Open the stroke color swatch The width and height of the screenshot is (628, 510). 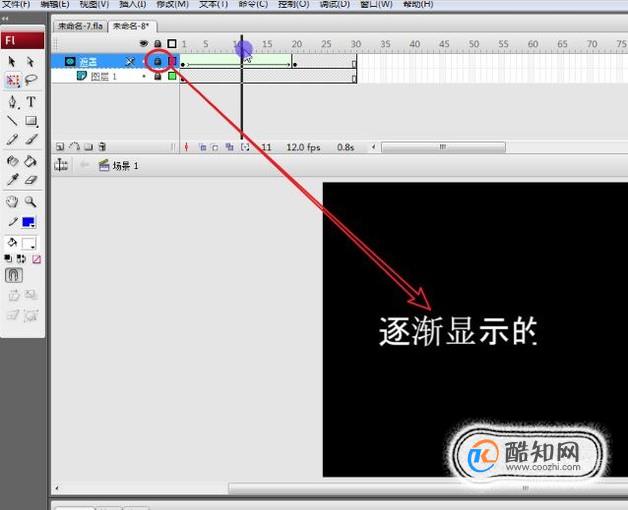click(29, 222)
